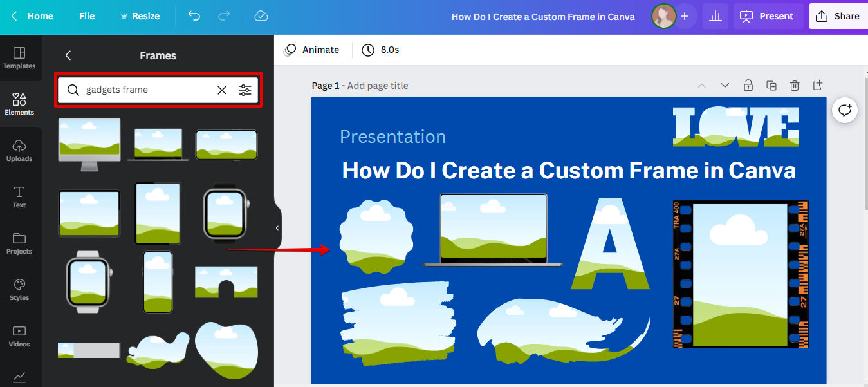Viewport: 868px width, 387px height.
Task: Toggle the comments bubble on the canvas
Action: click(x=844, y=109)
